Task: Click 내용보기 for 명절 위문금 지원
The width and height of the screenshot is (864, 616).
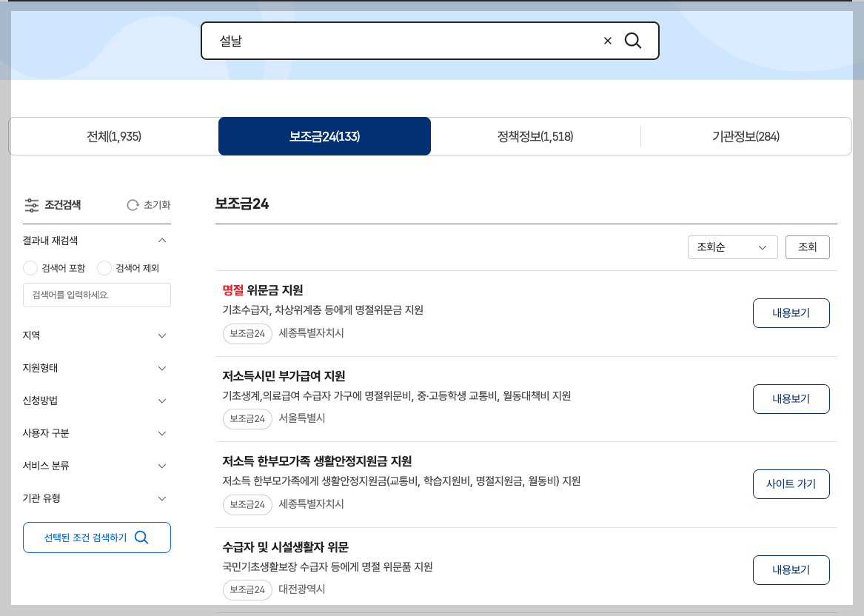Action: point(791,313)
